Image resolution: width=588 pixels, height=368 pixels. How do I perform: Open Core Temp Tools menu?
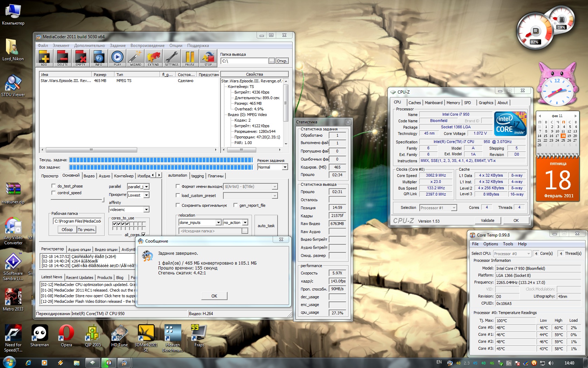[x=508, y=244]
